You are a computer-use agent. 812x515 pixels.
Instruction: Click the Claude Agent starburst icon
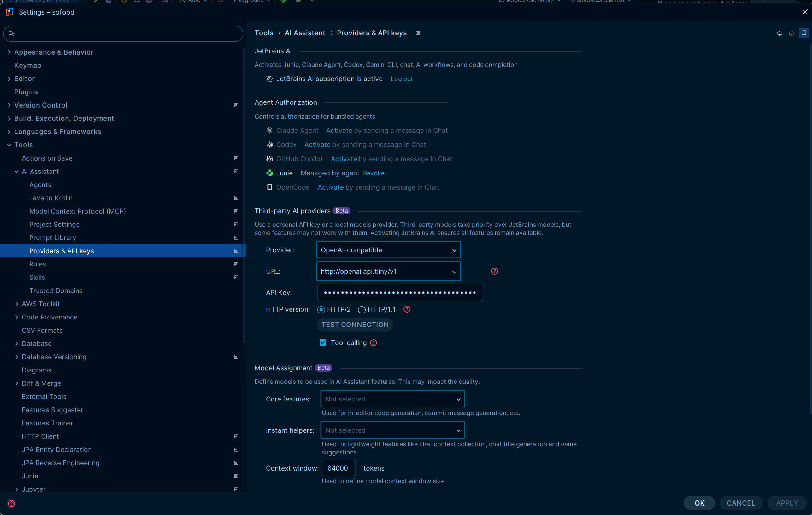click(269, 131)
